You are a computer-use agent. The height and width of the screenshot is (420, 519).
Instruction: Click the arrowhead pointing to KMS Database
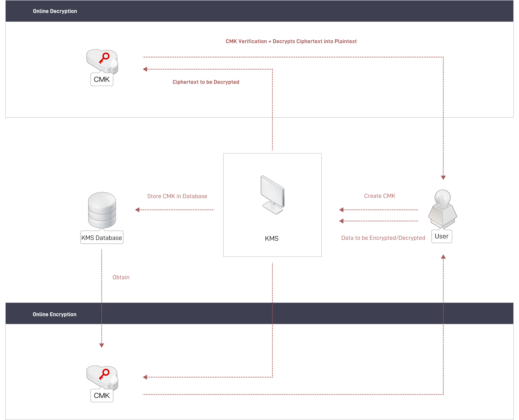click(137, 210)
